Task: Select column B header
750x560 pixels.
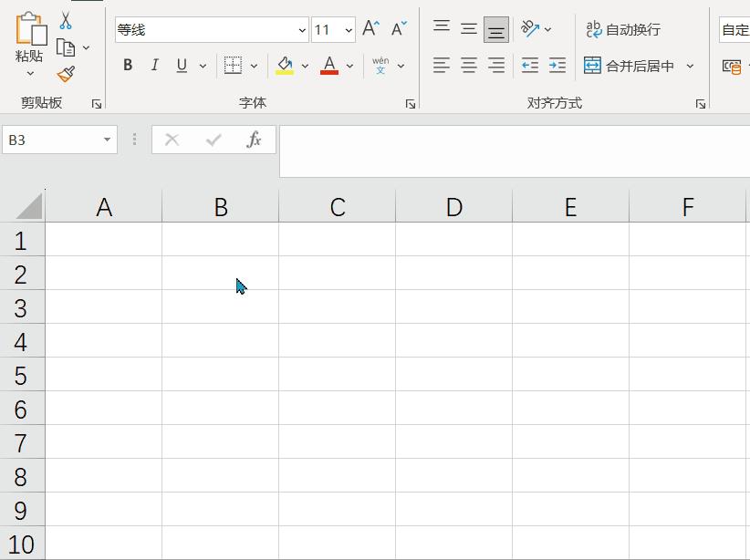Action: 221,207
